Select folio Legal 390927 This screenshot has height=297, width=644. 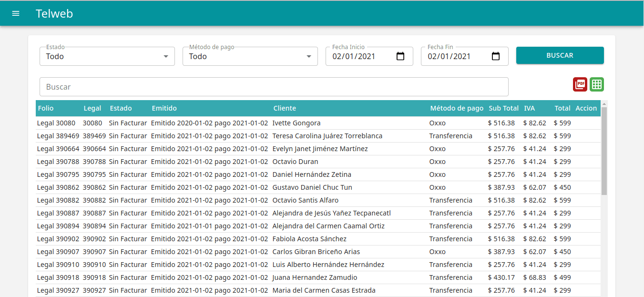tap(58, 290)
